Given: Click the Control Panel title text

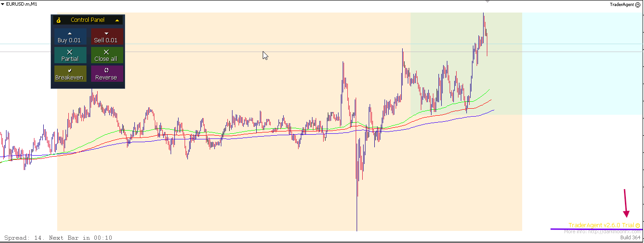Looking at the screenshot, I should pos(87,20).
